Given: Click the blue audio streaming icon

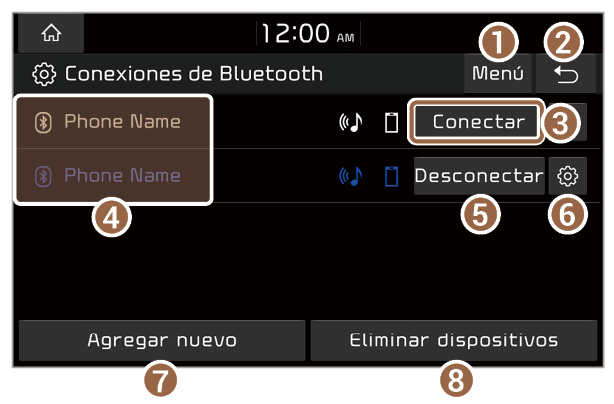Looking at the screenshot, I should (x=351, y=176).
